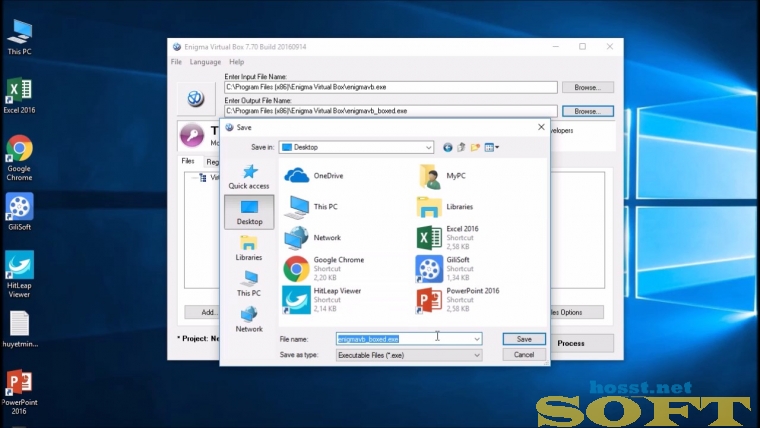Select This PC item in file list
Image resolution: width=760 pixels, height=428 pixels.
point(311,207)
